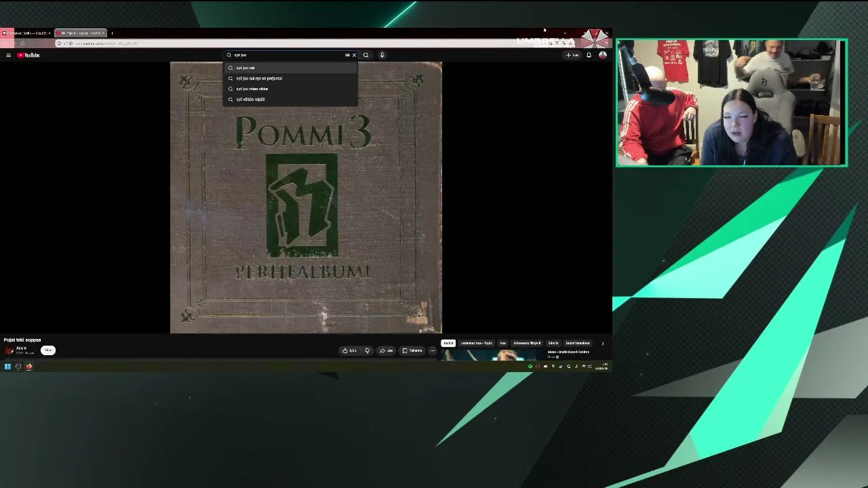Click the video title "Pojat teki soppaa"
The width and height of the screenshot is (868, 488).
(22, 340)
